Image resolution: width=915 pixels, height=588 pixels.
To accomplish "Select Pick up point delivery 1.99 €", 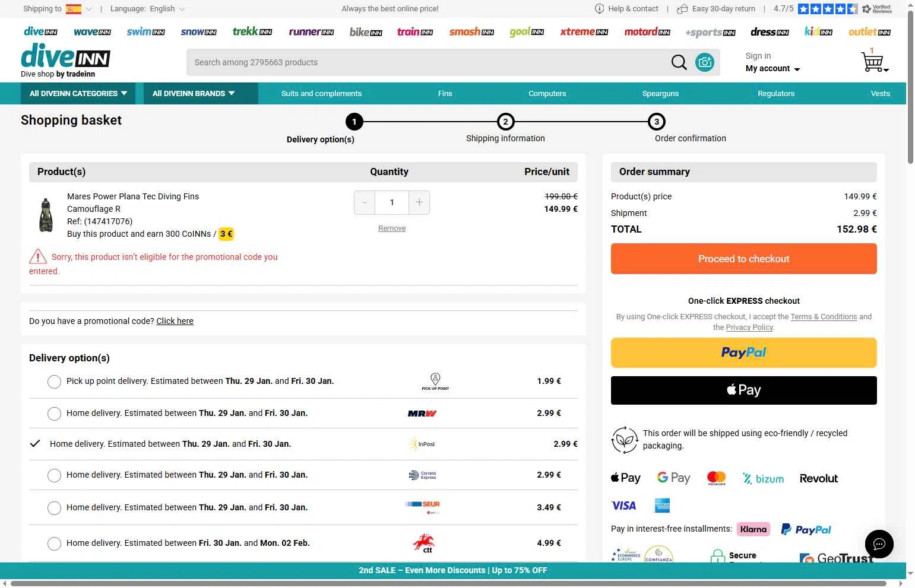I will pyautogui.click(x=54, y=382).
